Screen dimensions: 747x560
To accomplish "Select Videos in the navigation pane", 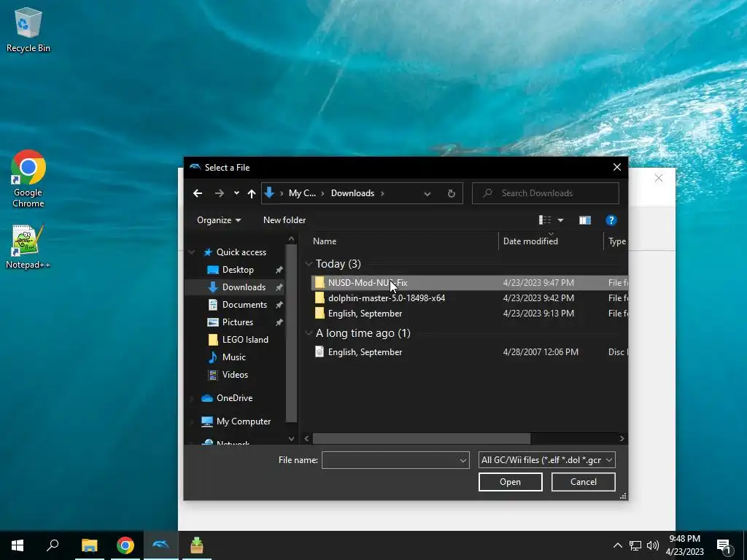I will point(235,375).
